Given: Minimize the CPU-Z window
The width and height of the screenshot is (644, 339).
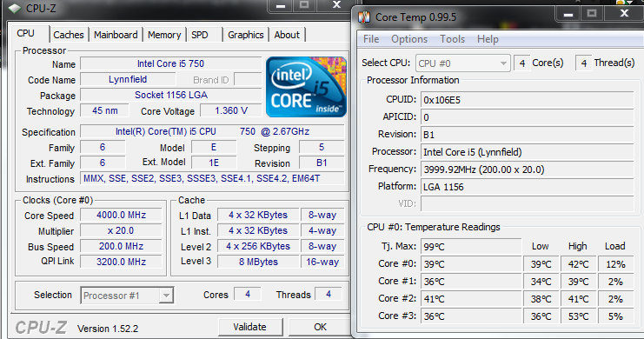Looking at the screenshot, I should [x=281, y=5].
